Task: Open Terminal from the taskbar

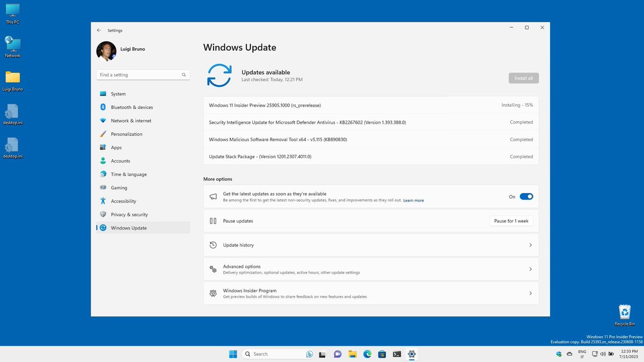Action: click(397, 354)
